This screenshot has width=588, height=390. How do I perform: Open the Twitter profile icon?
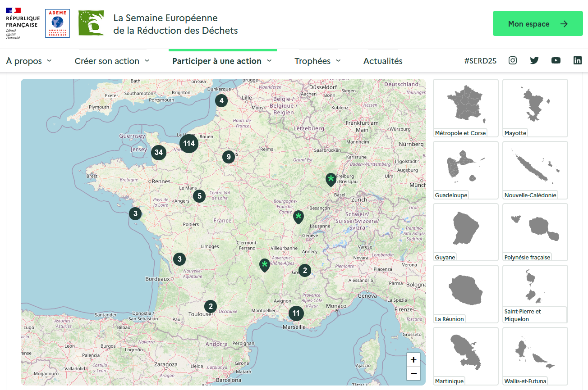point(534,60)
